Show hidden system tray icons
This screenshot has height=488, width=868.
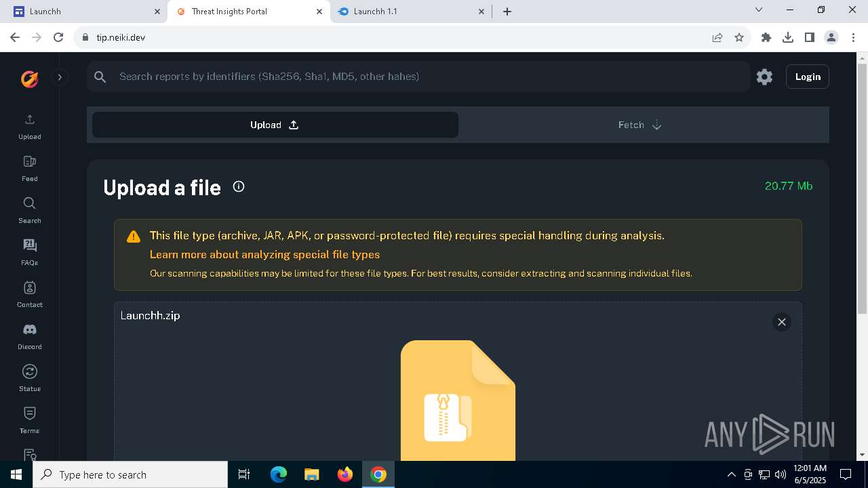(x=732, y=474)
